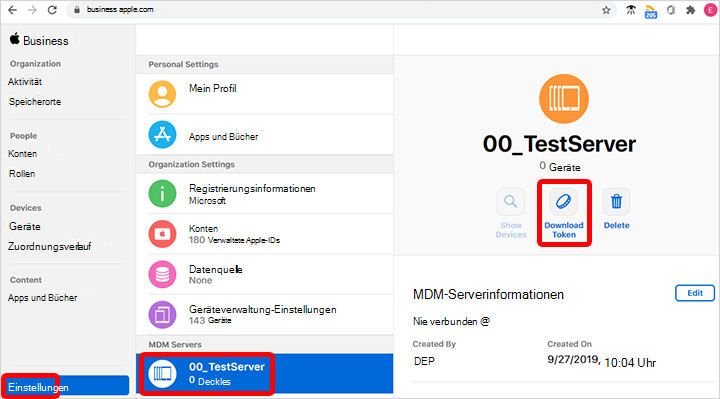Select Einstellungen at sidebar bottom
This screenshot has height=399, width=720.
click(x=65, y=385)
